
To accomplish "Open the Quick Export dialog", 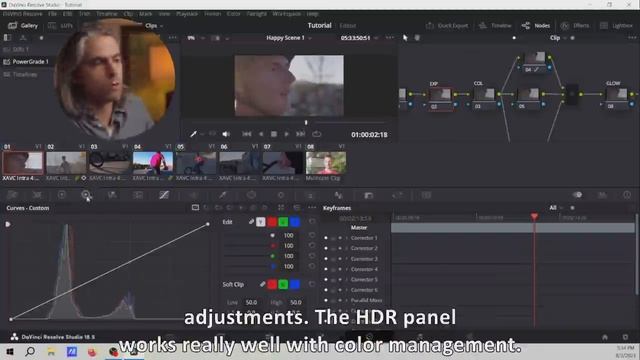I will coord(447,25).
